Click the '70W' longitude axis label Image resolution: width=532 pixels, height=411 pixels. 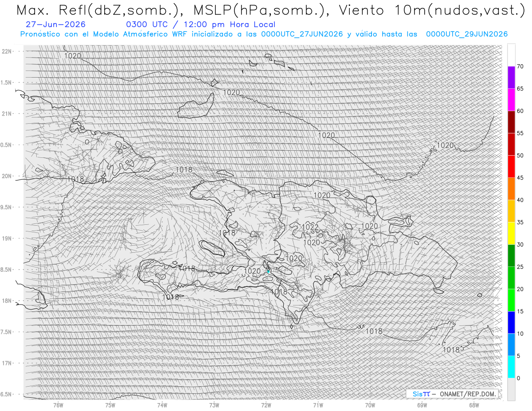pyautogui.click(x=370, y=405)
